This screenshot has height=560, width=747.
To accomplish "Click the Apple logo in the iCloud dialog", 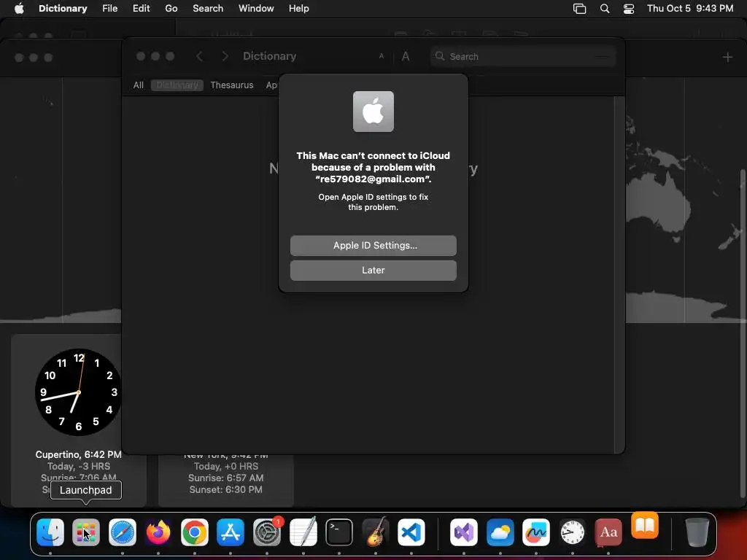I will [373, 112].
